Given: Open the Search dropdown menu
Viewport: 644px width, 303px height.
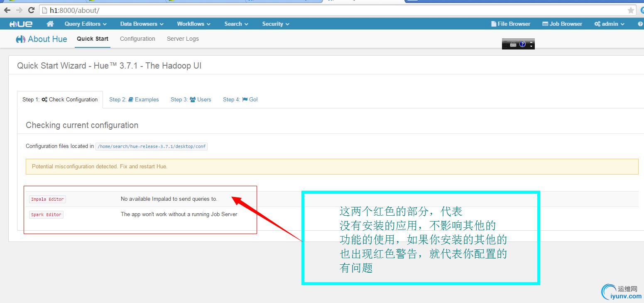Looking at the screenshot, I should pos(236,24).
